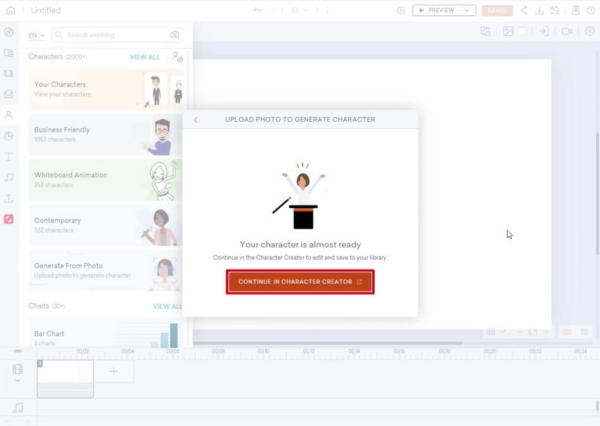Screen dimensions: 600x426
Task: Open the home icon in top bar
Action: click(10, 10)
